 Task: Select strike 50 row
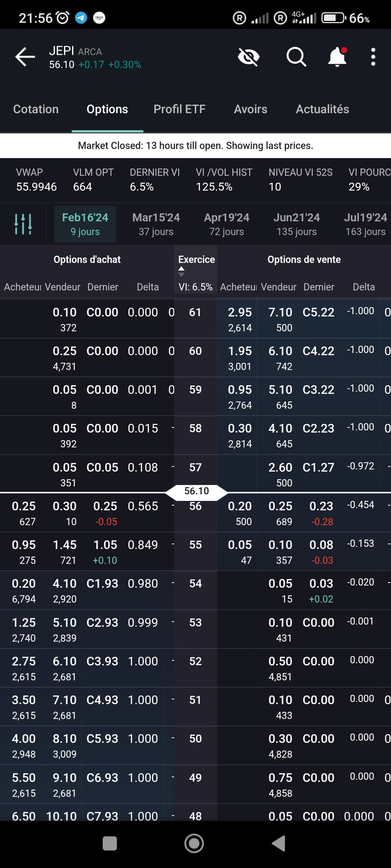point(195,745)
